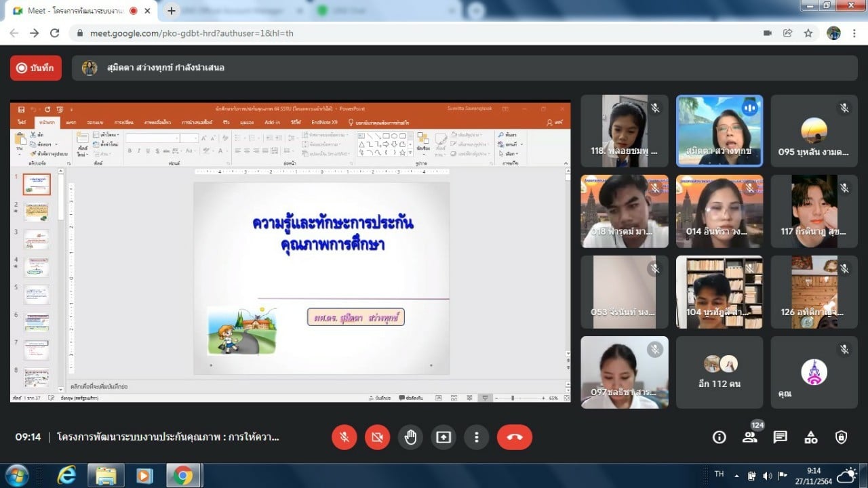Toggle the camera off button

[x=377, y=437]
